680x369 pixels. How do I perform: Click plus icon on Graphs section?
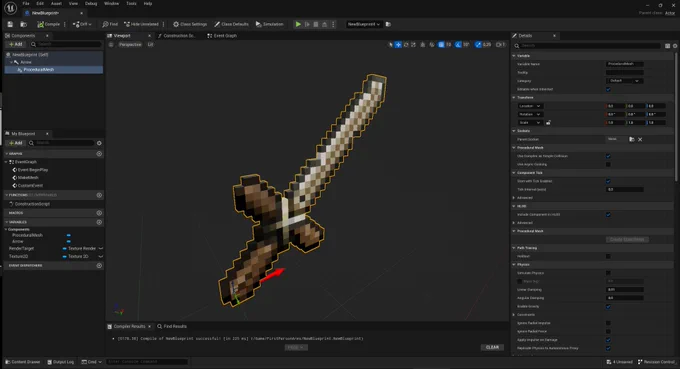click(99, 153)
